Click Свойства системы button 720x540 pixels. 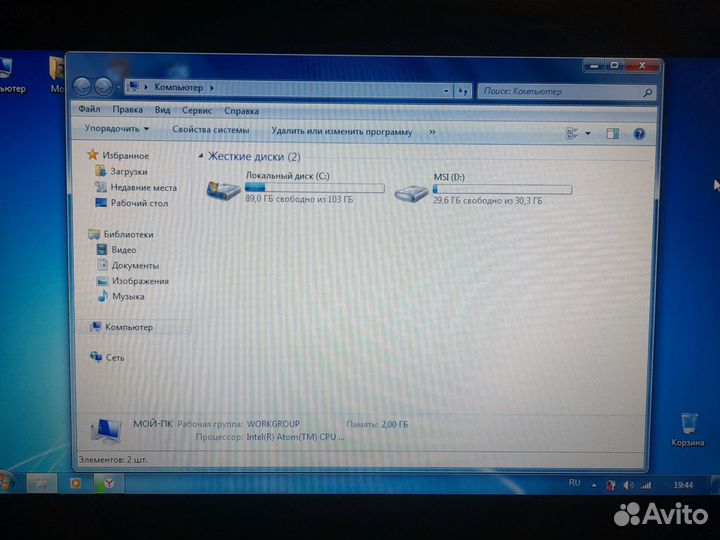coord(210,130)
